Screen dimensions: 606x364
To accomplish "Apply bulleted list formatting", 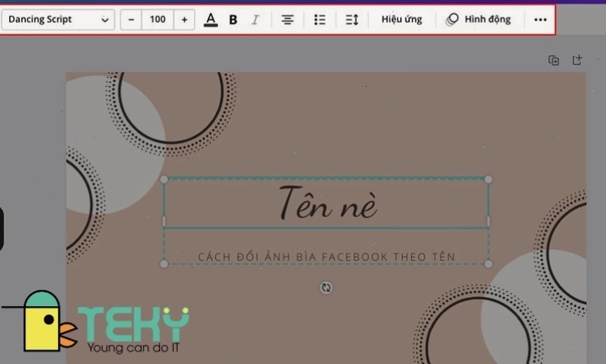I will 319,20.
